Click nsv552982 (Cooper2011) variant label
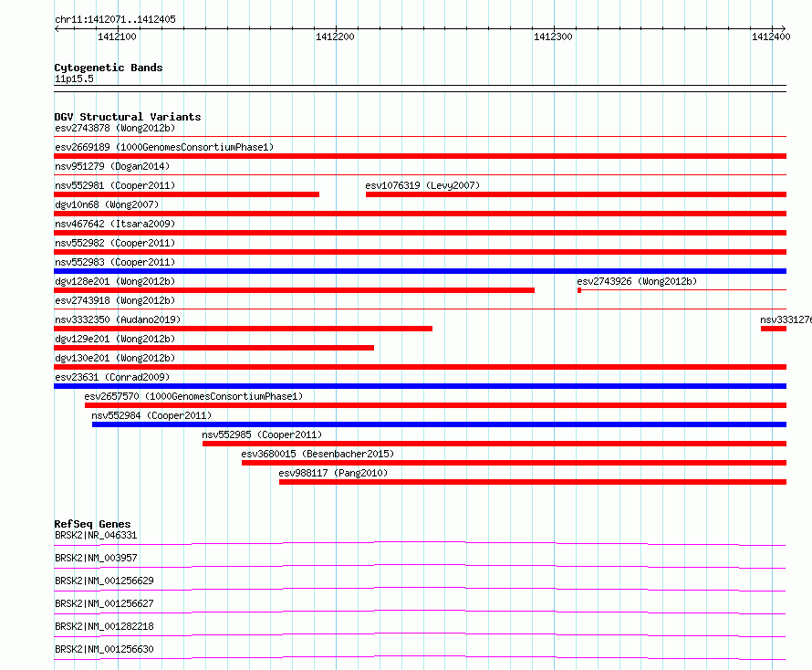This screenshot has height=670, width=812. coord(115,243)
